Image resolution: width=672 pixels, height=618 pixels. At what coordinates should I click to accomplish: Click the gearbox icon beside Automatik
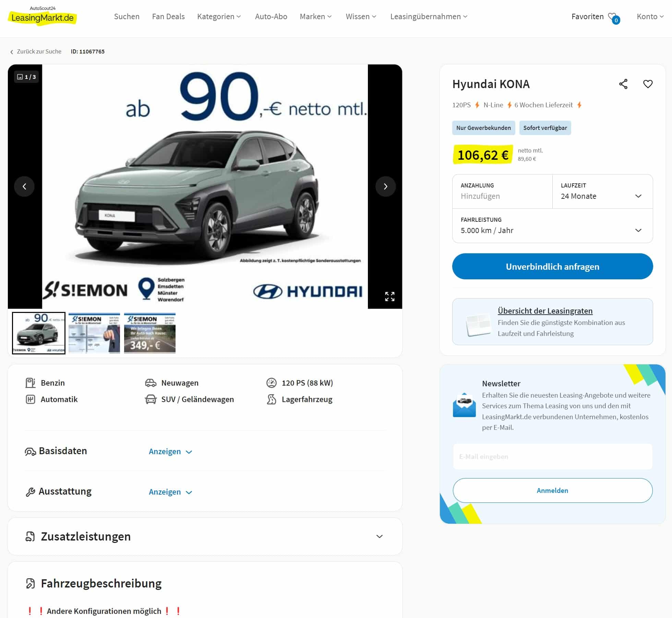[x=31, y=399]
